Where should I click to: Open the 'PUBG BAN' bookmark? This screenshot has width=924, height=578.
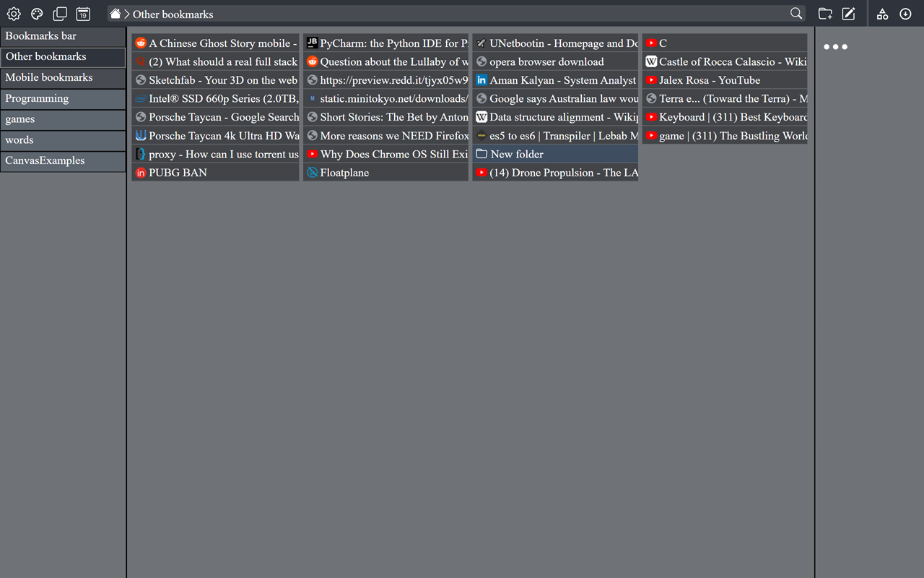[215, 173]
